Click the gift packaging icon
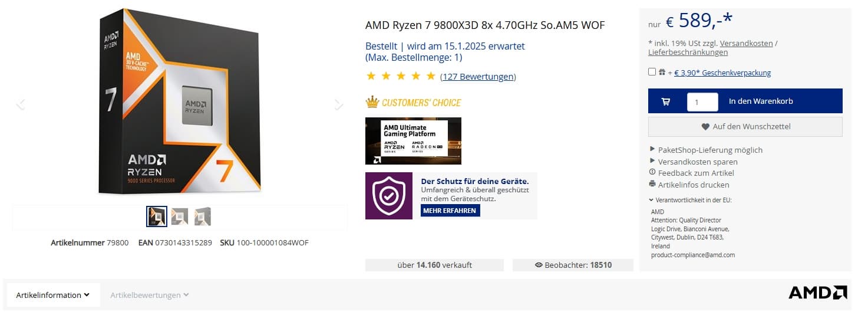 pos(662,73)
